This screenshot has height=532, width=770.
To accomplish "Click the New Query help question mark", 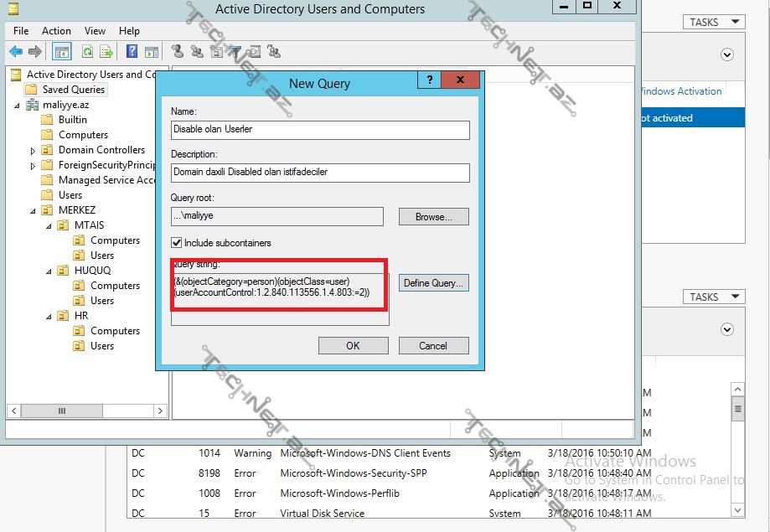I will pos(429,80).
